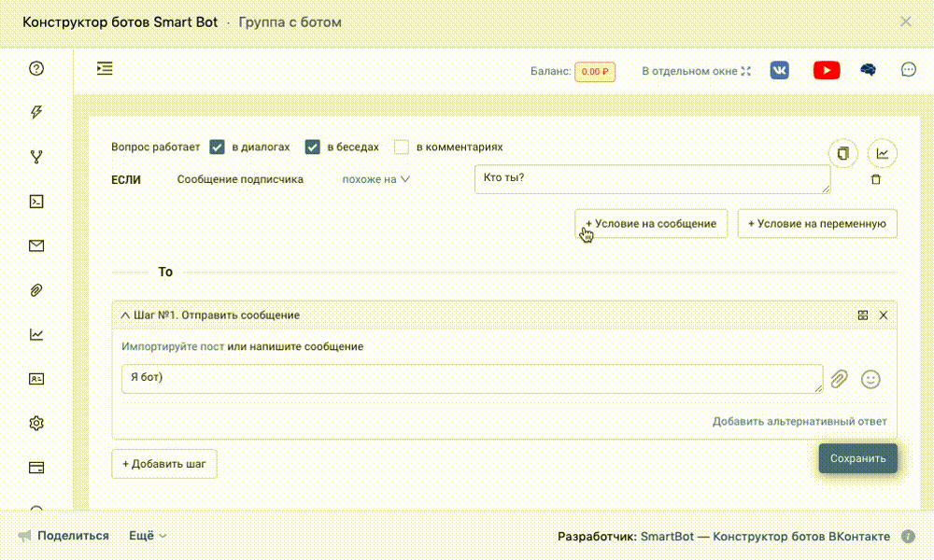The width and height of the screenshot is (934, 560).
Task: Click the megaphone share icon
Action: point(24,536)
